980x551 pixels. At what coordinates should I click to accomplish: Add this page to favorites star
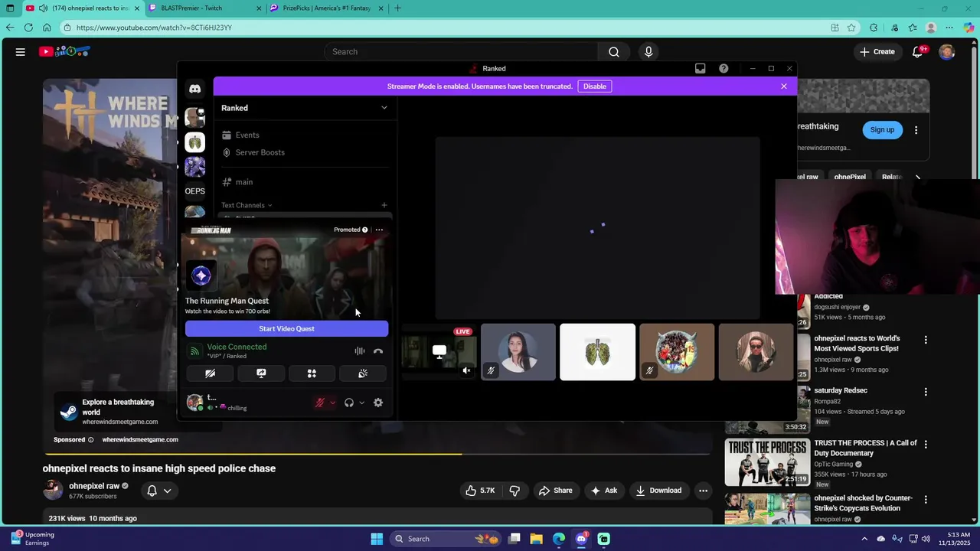(x=851, y=28)
